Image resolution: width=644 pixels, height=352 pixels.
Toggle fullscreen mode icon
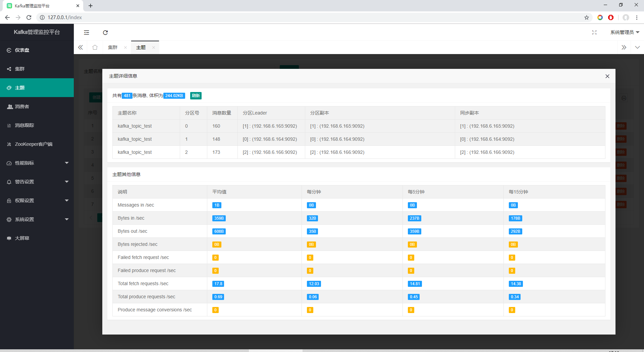tap(594, 33)
